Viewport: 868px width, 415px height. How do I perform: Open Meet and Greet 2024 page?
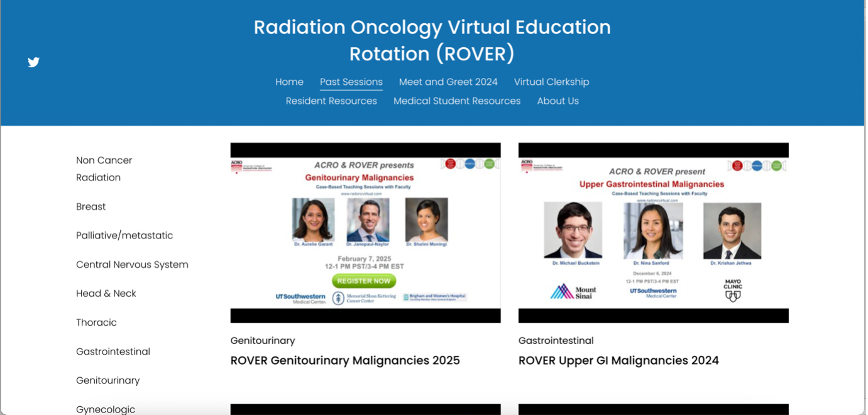coord(448,82)
